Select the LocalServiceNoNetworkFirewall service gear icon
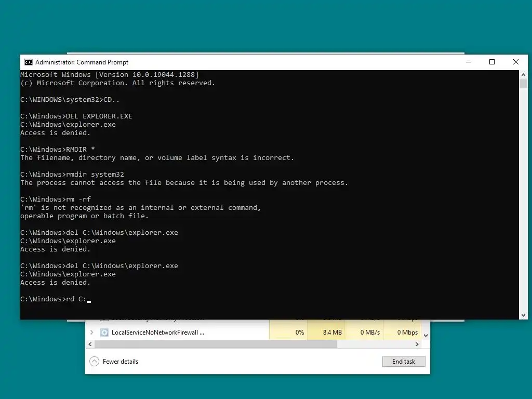The width and height of the screenshot is (532, 399). [x=104, y=332]
